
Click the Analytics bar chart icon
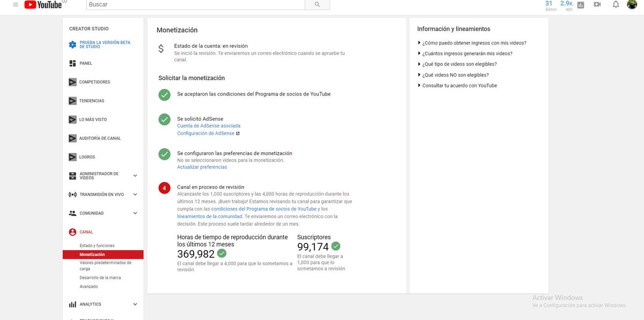(x=72, y=304)
